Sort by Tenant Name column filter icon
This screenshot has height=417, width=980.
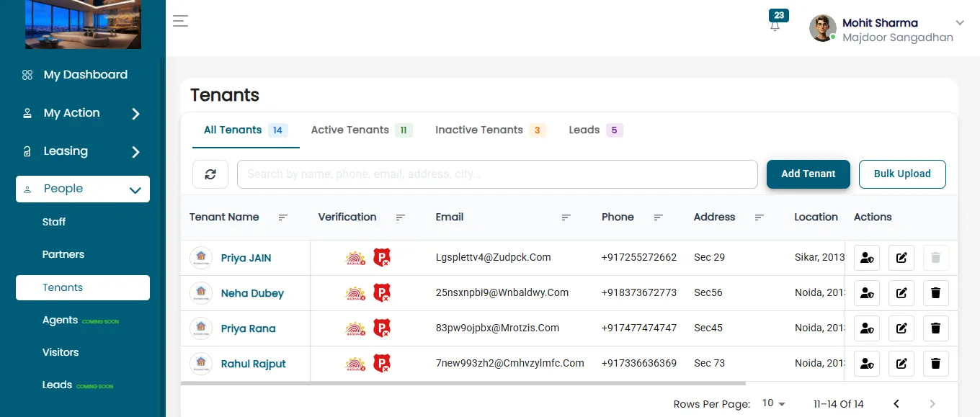[283, 218]
